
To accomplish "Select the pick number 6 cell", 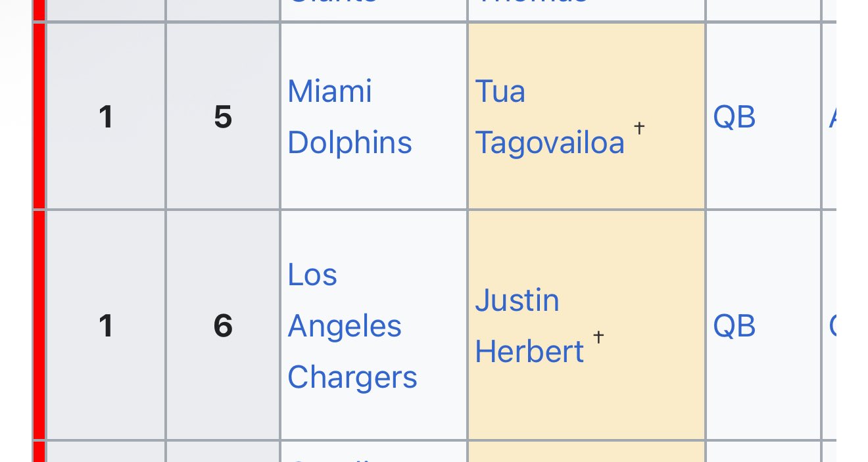I will coord(223,326).
